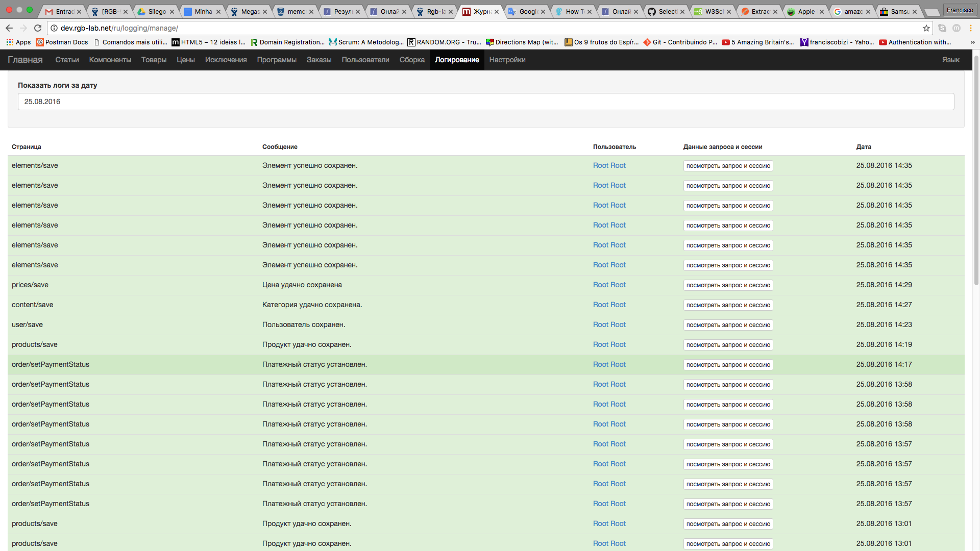View request and session for user/save row
Viewport: 980px width, 551px height.
pos(728,325)
